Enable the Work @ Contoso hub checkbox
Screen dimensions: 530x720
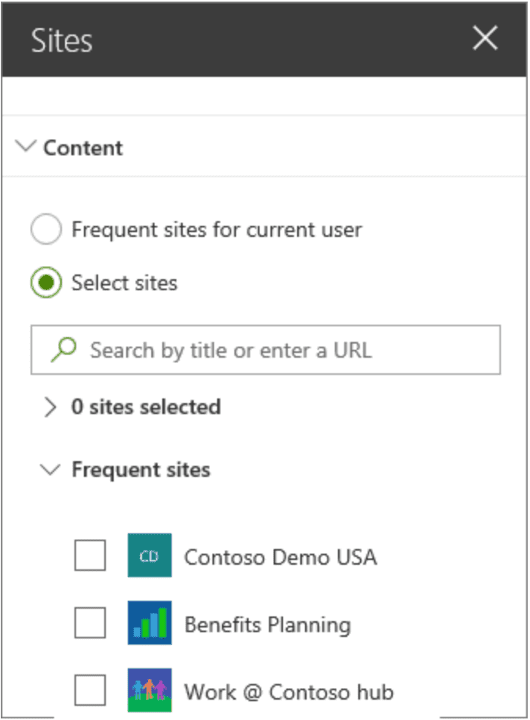point(90,690)
